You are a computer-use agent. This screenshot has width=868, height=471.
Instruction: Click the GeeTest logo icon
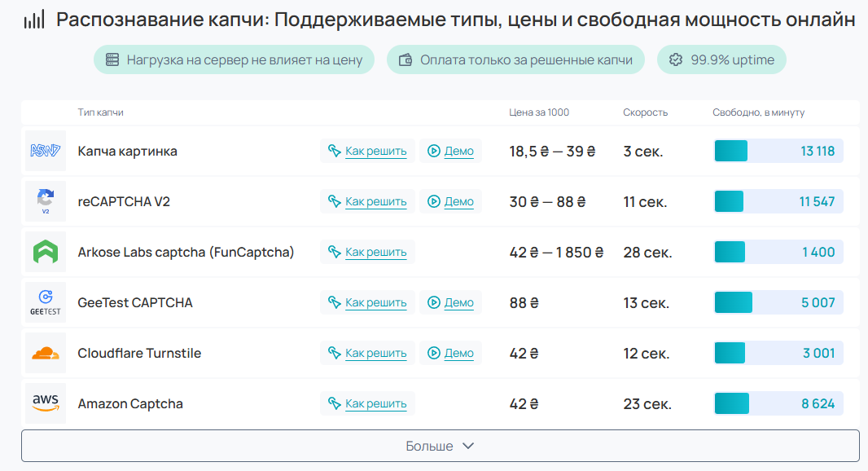click(x=46, y=302)
